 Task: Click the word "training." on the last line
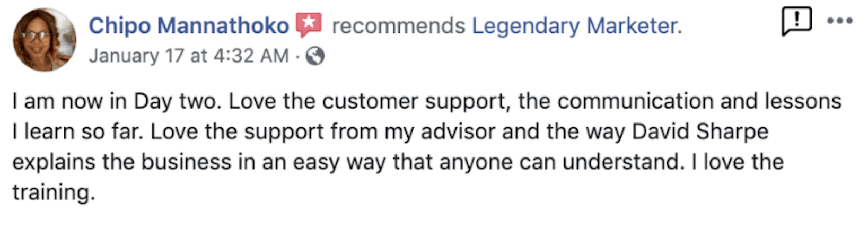[x=54, y=192]
